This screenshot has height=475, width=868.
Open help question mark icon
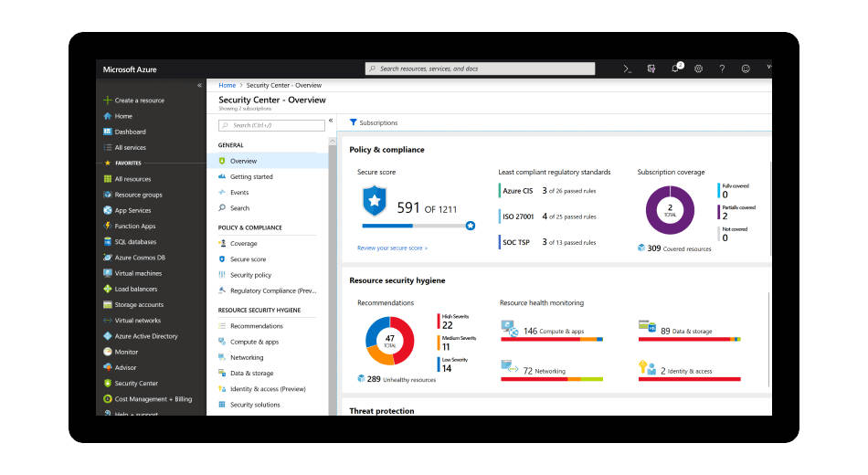[722, 69]
